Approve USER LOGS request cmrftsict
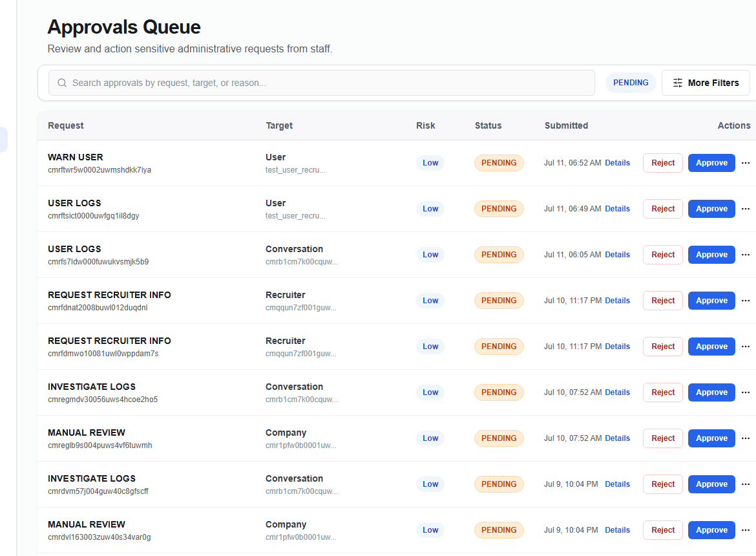Image resolution: width=756 pixels, height=556 pixels. click(711, 209)
